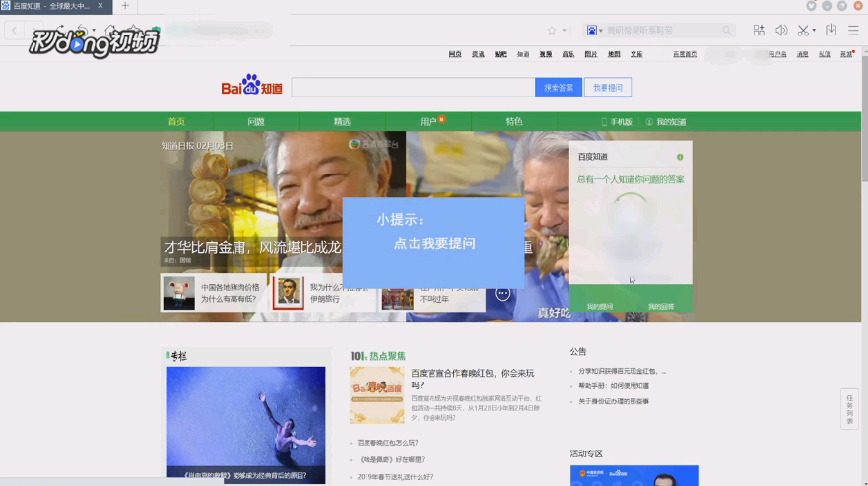This screenshot has height=486, width=868.
Task: Click the blue 搜索答案 button
Action: pyautogui.click(x=558, y=87)
